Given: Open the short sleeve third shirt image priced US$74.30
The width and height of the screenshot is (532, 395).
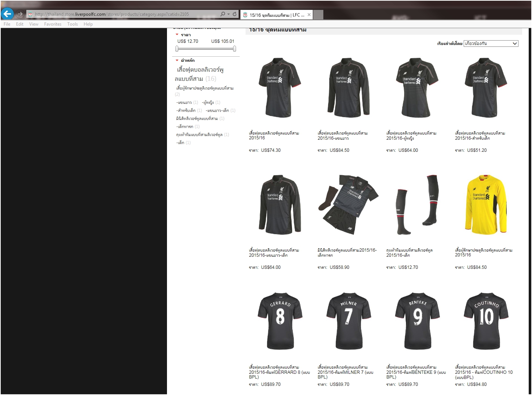Looking at the screenshot, I should pyautogui.click(x=280, y=88).
